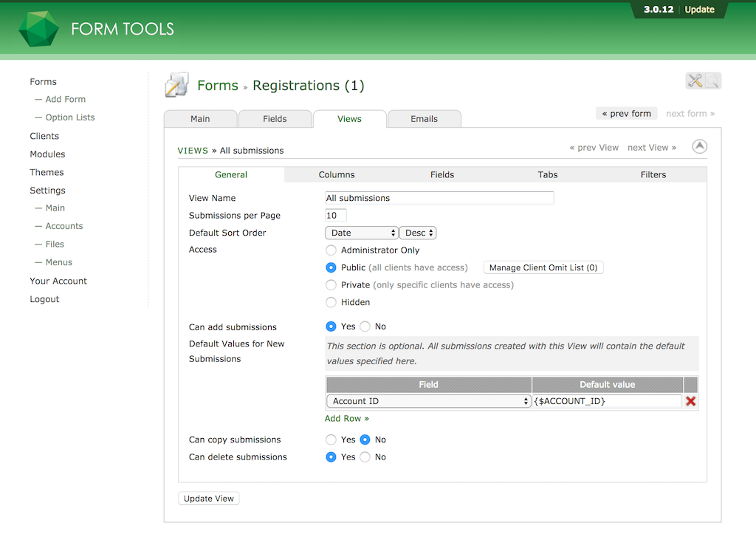Click the Update View button
The height and width of the screenshot is (540, 756).
[209, 499]
